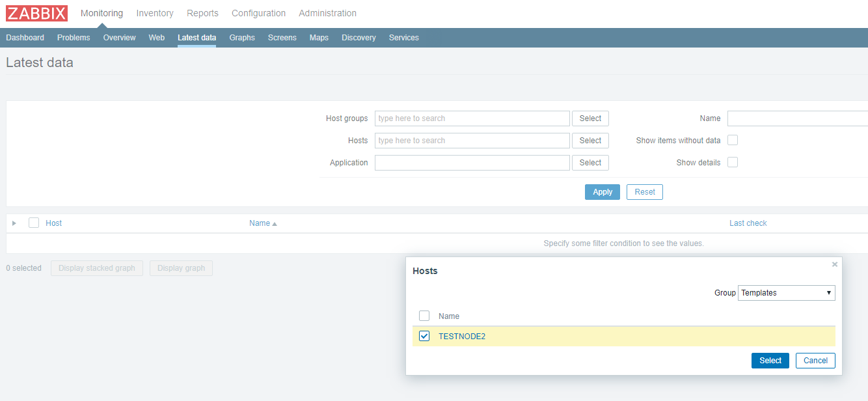The width and height of the screenshot is (868, 401).
Task: Close the Hosts popup with X
Action: pyautogui.click(x=835, y=264)
